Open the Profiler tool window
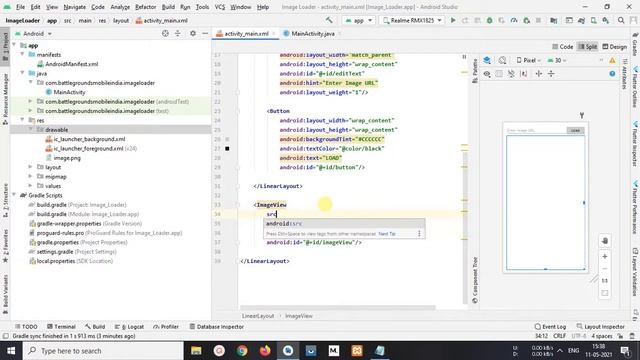The height and width of the screenshot is (360, 640). [x=166, y=327]
